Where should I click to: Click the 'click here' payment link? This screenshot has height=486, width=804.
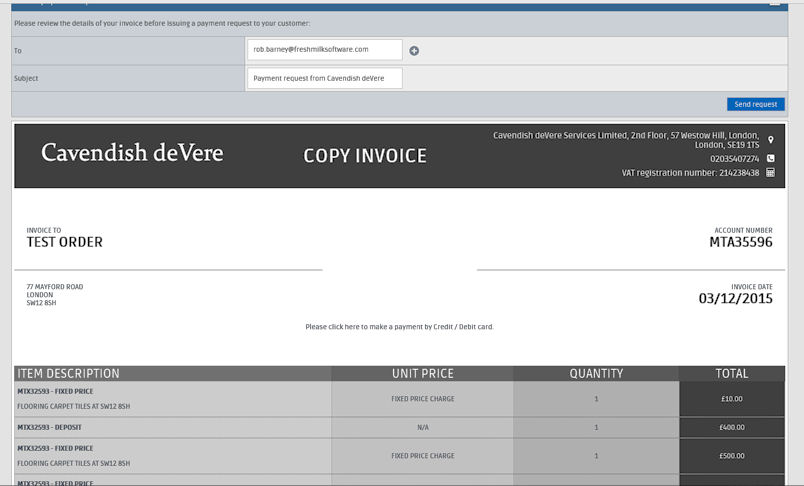344,327
